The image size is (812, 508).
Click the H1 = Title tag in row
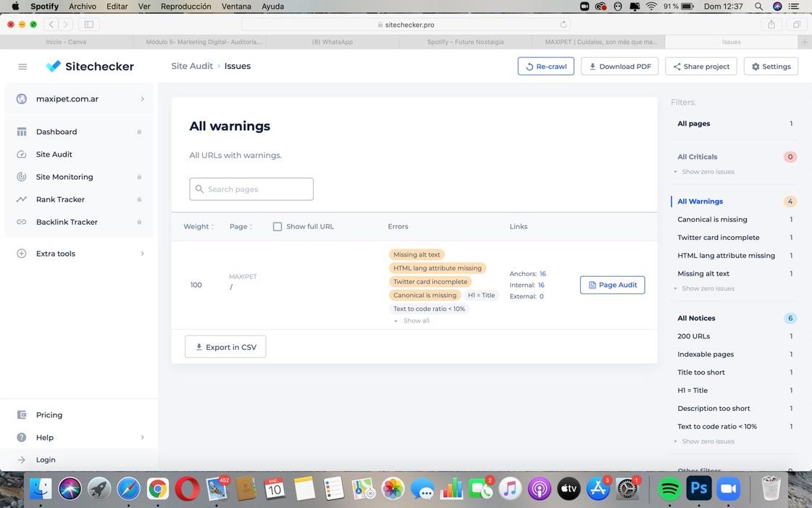pyautogui.click(x=481, y=295)
